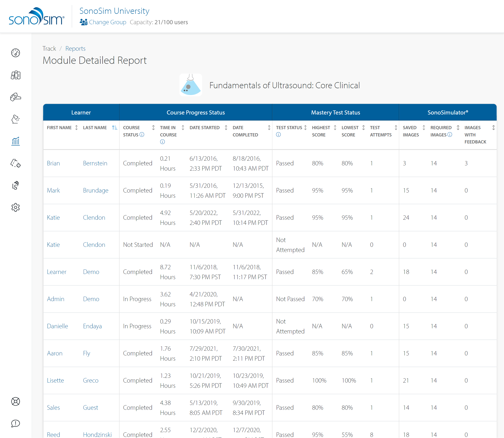Click the Track breadcrumb
The image size is (504, 438).
(x=49, y=48)
